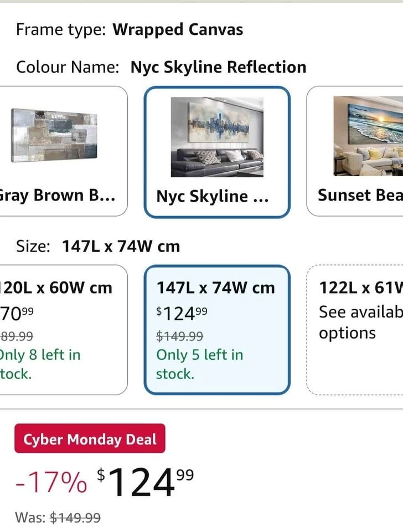Viewport: 403px width, 532px height.
Task: Tap the 'Nyc Skyline Reflection' colour name heading
Action: (218, 67)
